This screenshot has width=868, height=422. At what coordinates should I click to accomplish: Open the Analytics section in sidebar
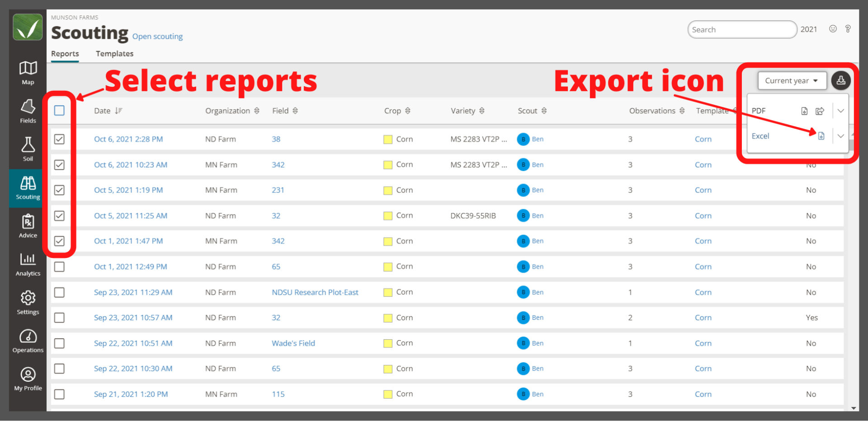(28, 264)
